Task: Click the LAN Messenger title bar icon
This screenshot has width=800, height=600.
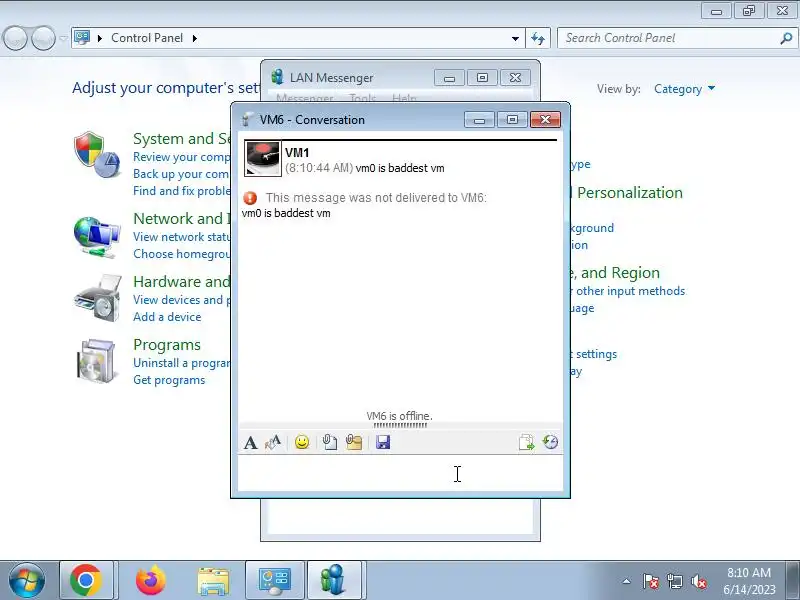Action: [x=278, y=77]
